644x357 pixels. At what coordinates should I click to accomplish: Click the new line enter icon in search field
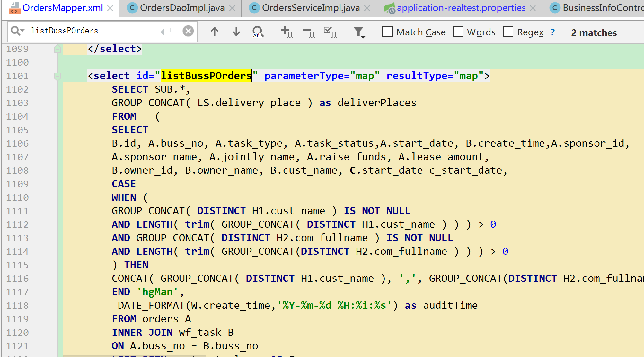(x=166, y=31)
